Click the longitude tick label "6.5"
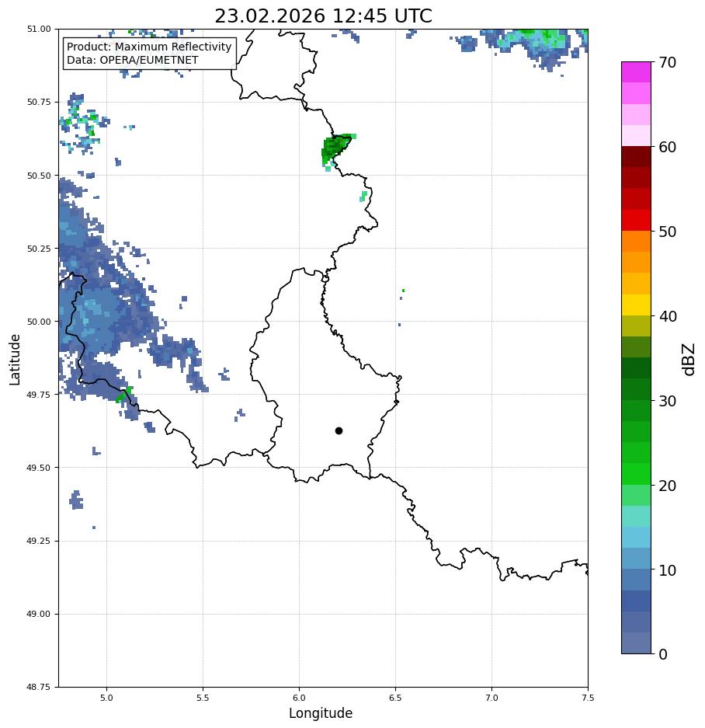 (x=395, y=698)
